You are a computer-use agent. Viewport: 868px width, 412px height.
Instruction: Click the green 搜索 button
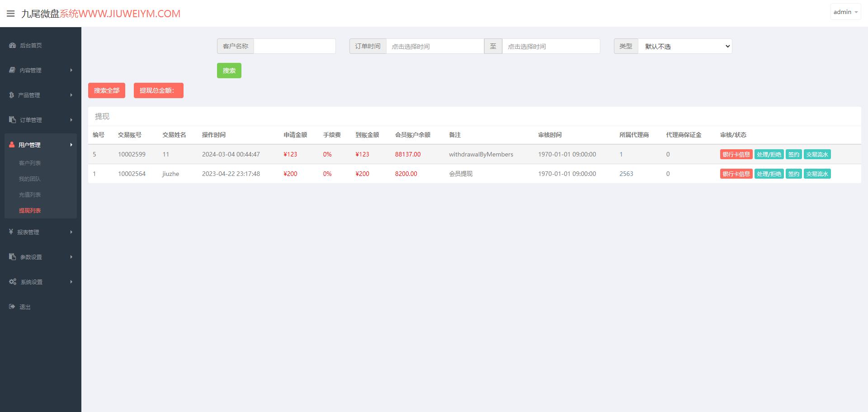(229, 71)
